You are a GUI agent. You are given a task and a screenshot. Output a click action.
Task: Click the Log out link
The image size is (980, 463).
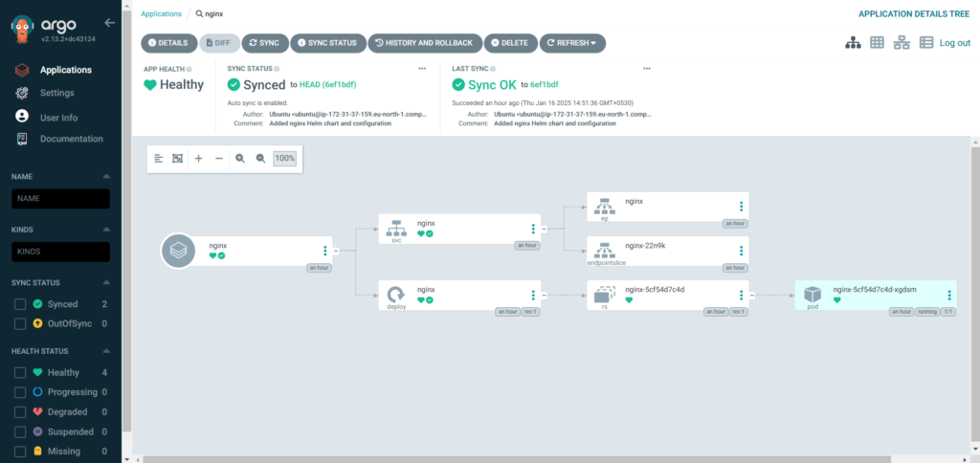tap(955, 42)
